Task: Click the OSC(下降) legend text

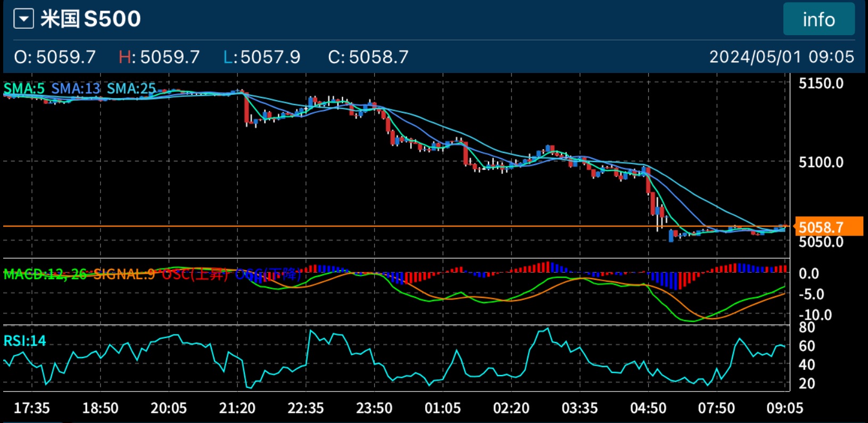Action: coord(268,274)
